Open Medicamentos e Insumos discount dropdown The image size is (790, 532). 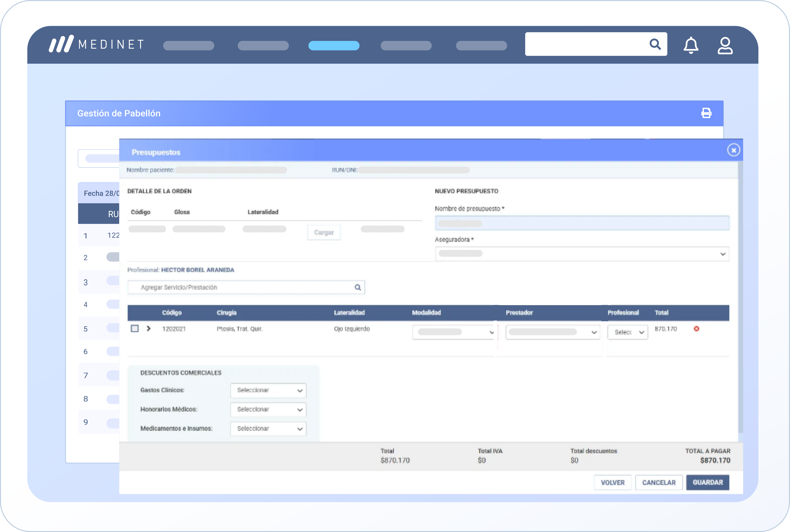(268, 429)
